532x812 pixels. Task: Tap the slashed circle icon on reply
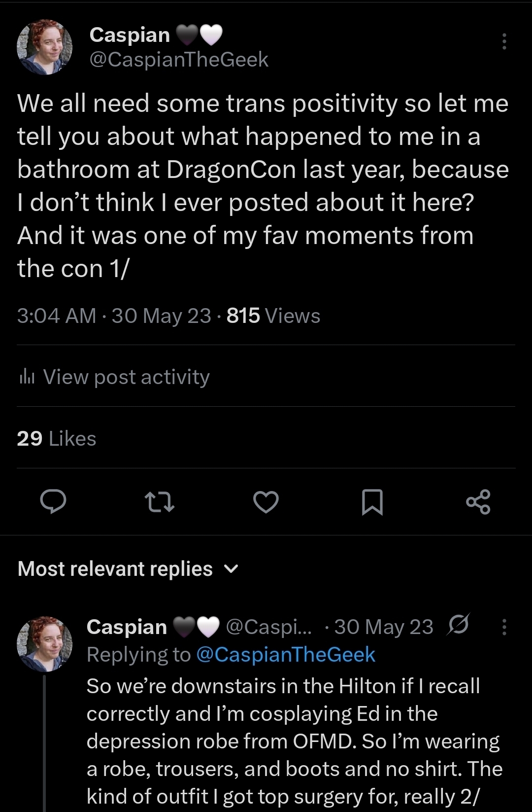point(458,625)
